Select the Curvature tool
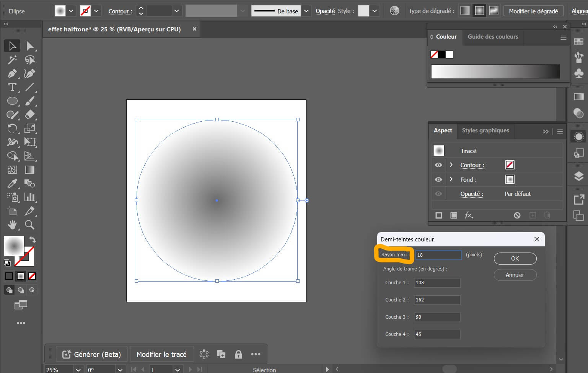The height and width of the screenshot is (373, 588). coord(29,73)
